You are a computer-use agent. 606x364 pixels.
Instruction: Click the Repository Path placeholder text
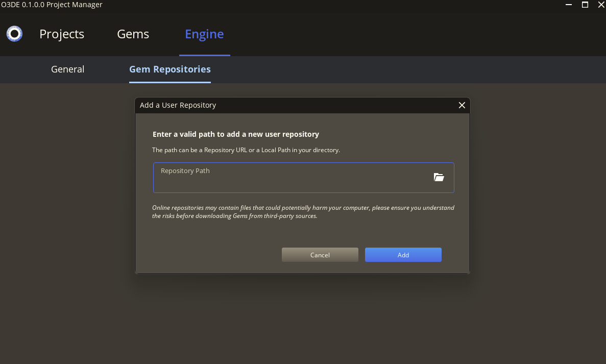[185, 171]
